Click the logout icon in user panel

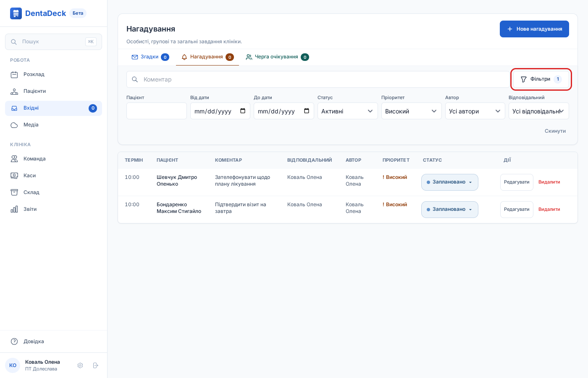[x=95, y=365]
